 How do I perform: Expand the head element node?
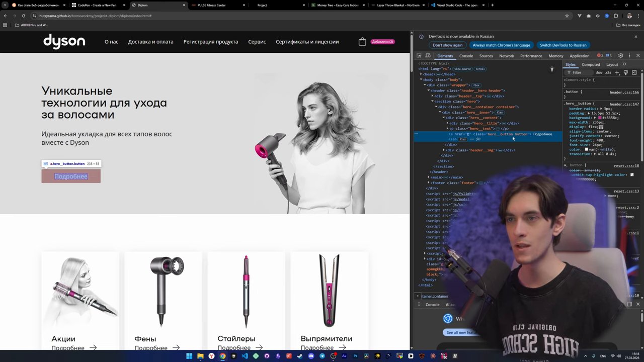(x=421, y=74)
